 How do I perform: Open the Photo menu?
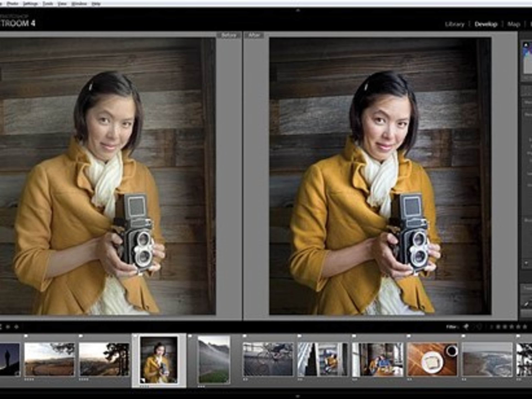click(12, 4)
